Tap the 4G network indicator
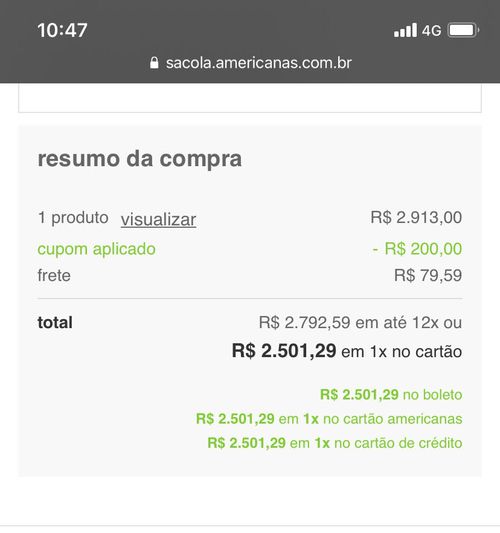This screenshot has width=500, height=533. pos(431,31)
